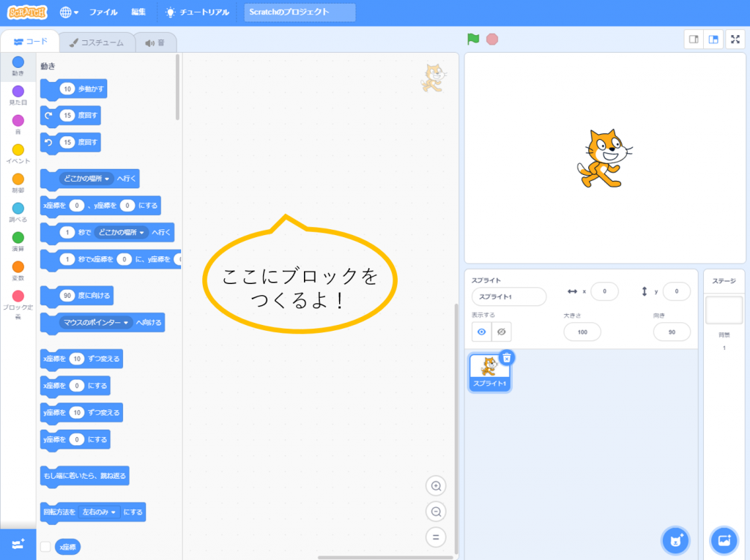Zoom in the code workspace
750x560 pixels.
(x=436, y=486)
